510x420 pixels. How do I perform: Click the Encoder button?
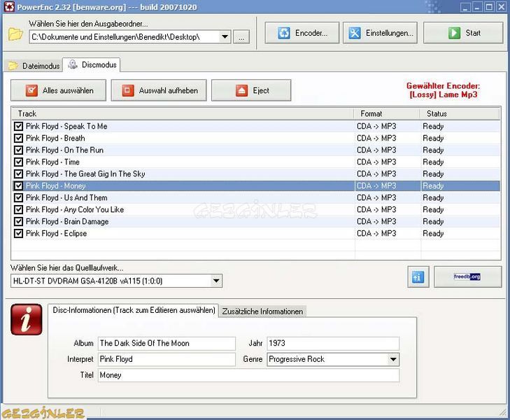pyautogui.click(x=302, y=33)
